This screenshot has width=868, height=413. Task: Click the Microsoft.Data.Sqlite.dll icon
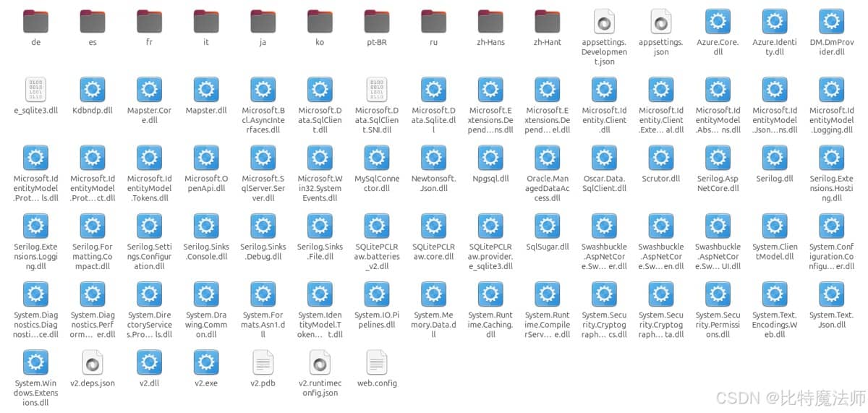(x=433, y=90)
